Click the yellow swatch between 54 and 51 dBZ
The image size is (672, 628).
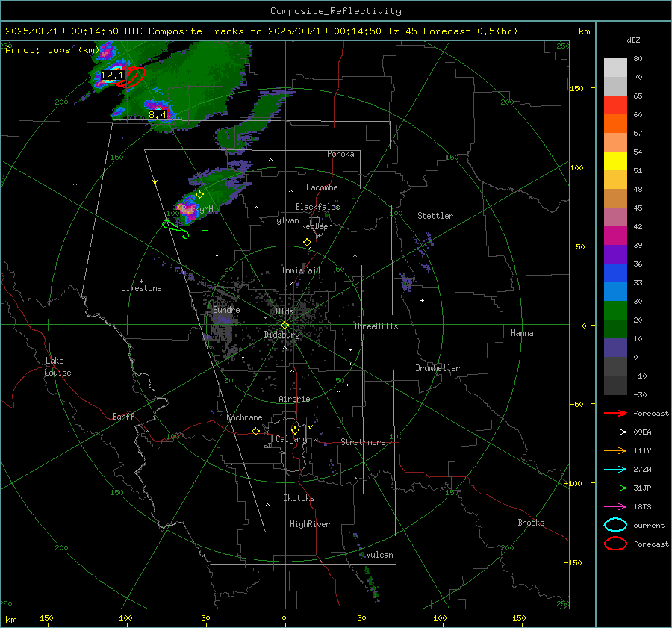pyautogui.click(x=615, y=161)
